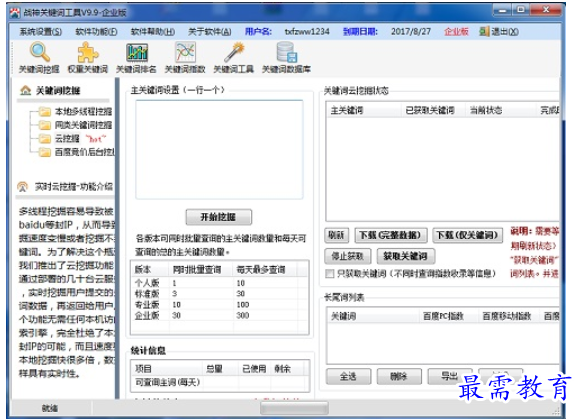Click the antenna icon beside 实时云挖掘-功能介绍
580x419 pixels.
click(23, 187)
